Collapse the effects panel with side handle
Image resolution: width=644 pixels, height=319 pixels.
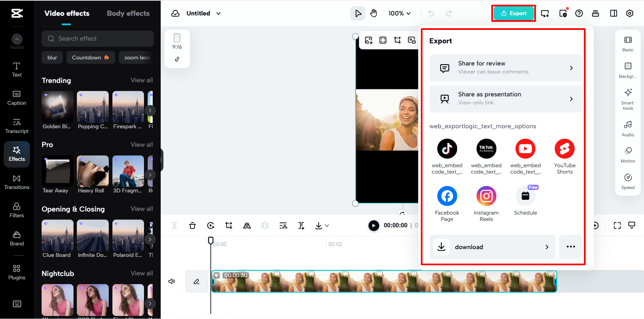(161, 160)
